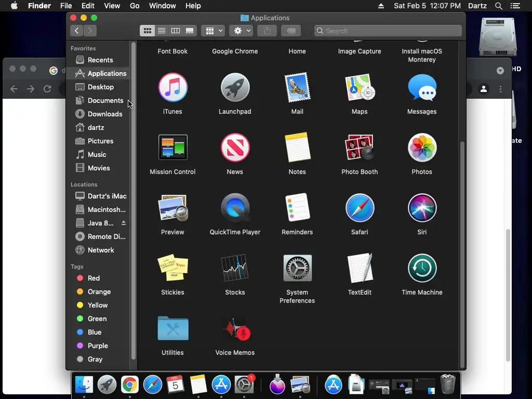Viewport: 532px width, 399px height.
Task: Eject the Java 8 volume in sidebar
Action: (124, 223)
